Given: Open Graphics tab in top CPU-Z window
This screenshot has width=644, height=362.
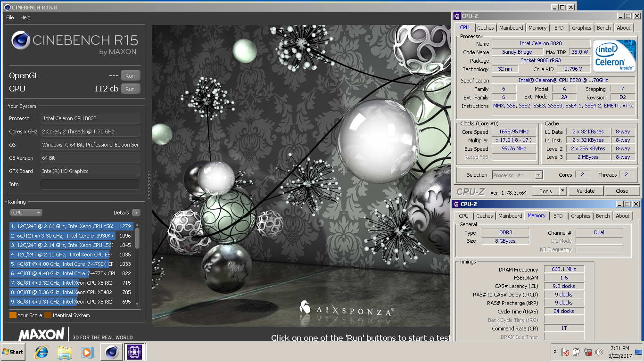Looking at the screenshot, I should pos(581,28).
